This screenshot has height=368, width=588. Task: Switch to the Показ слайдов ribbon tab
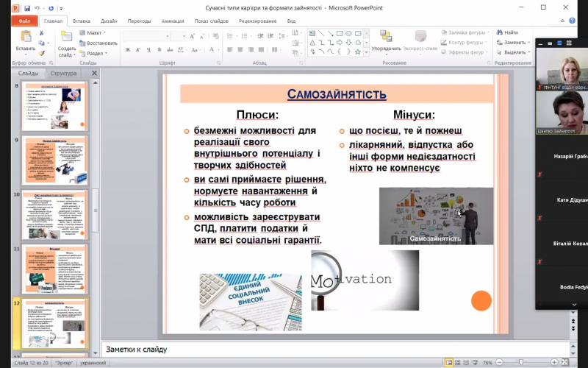[211, 21]
